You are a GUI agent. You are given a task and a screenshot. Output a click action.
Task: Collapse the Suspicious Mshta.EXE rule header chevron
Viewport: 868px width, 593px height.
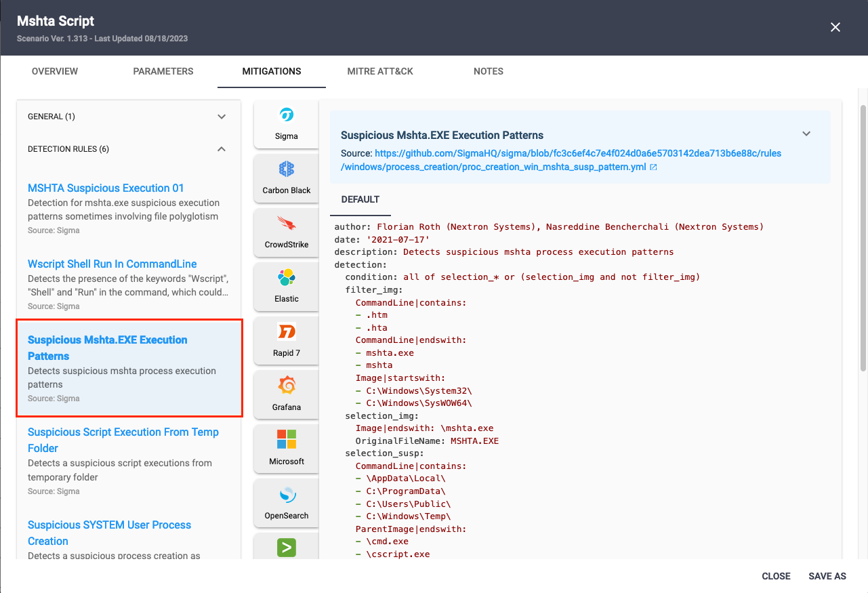pos(806,134)
